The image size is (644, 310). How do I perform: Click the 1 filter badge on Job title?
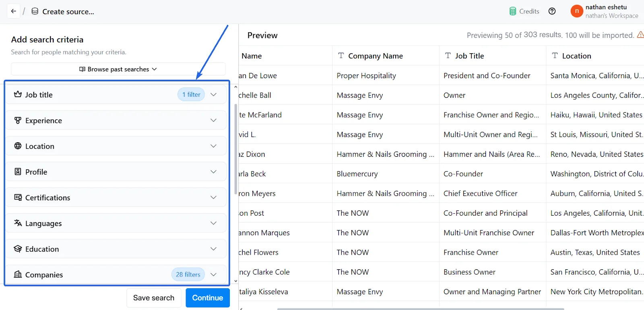[191, 94]
